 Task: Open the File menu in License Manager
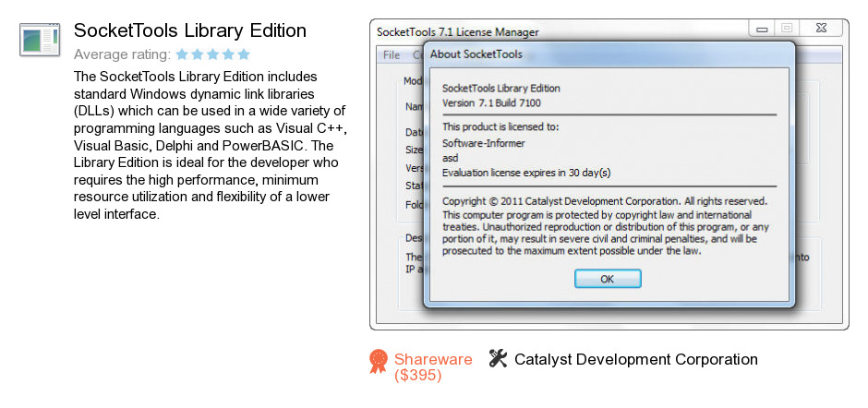(392, 55)
